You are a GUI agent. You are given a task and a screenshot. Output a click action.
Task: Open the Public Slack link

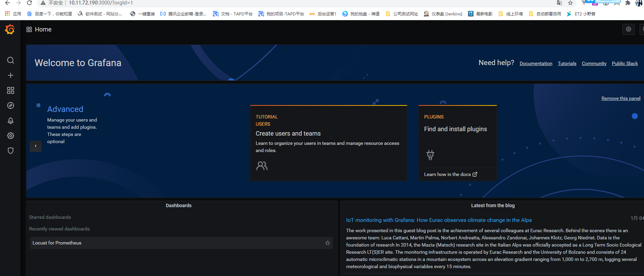(625, 63)
